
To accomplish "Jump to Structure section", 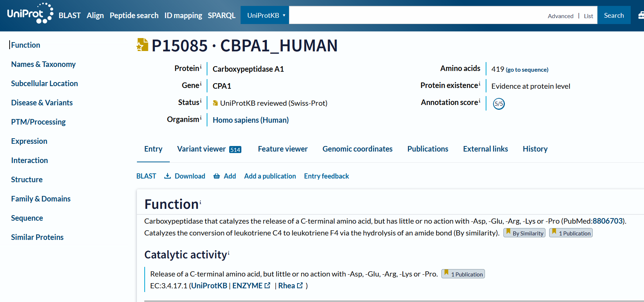I will (x=27, y=180).
